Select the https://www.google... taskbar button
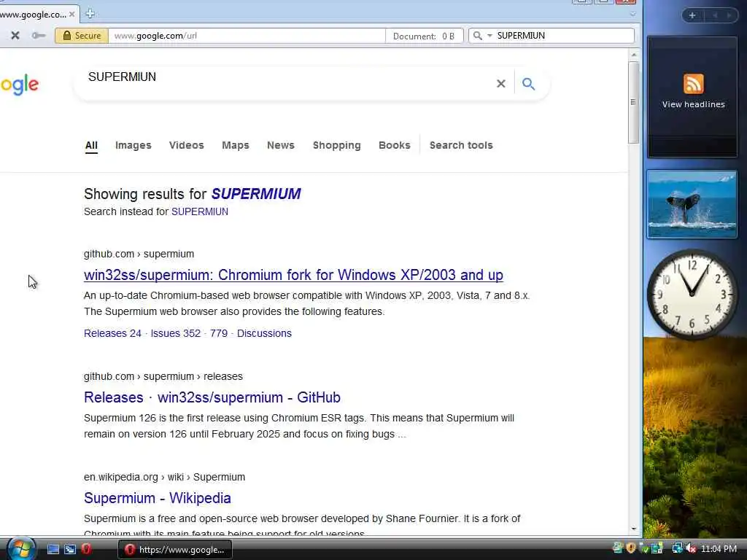747x560 pixels. (x=175, y=550)
